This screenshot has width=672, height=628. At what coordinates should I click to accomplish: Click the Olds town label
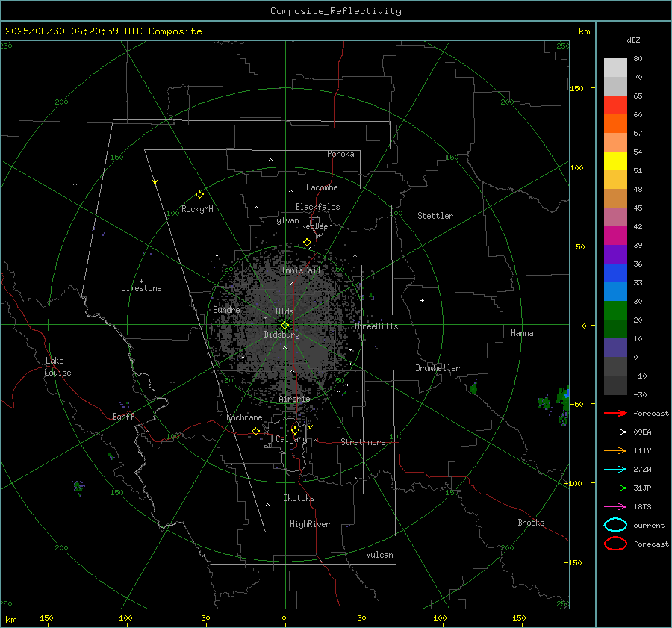click(284, 311)
